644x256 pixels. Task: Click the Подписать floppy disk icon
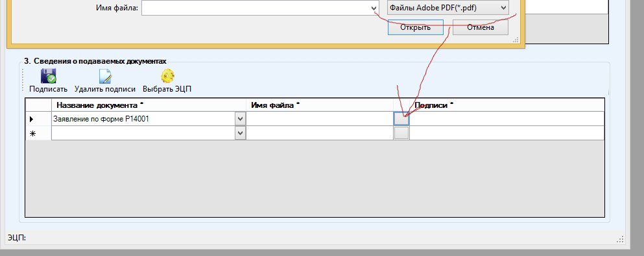(48, 76)
